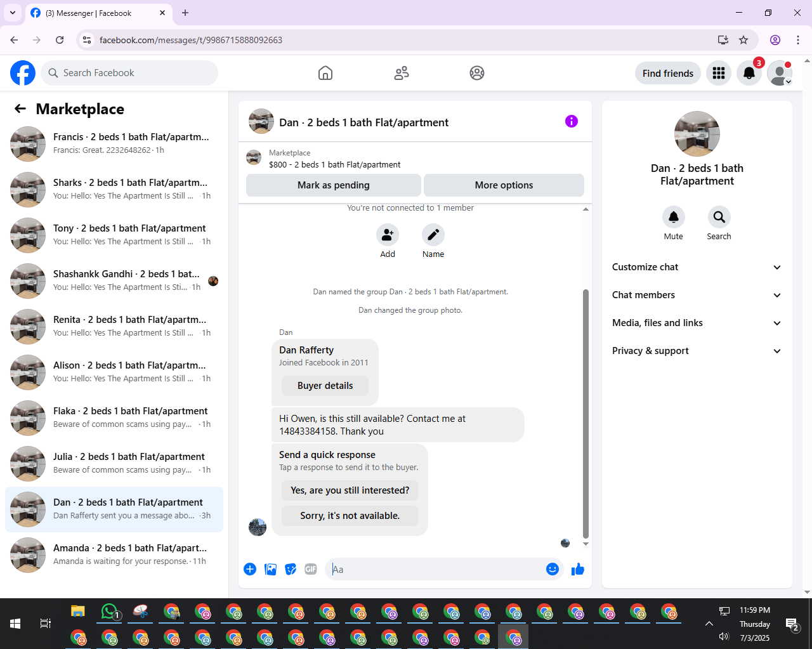Open Sharks conversation in list
Image resolution: width=812 pixels, height=649 pixels.
point(114,190)
